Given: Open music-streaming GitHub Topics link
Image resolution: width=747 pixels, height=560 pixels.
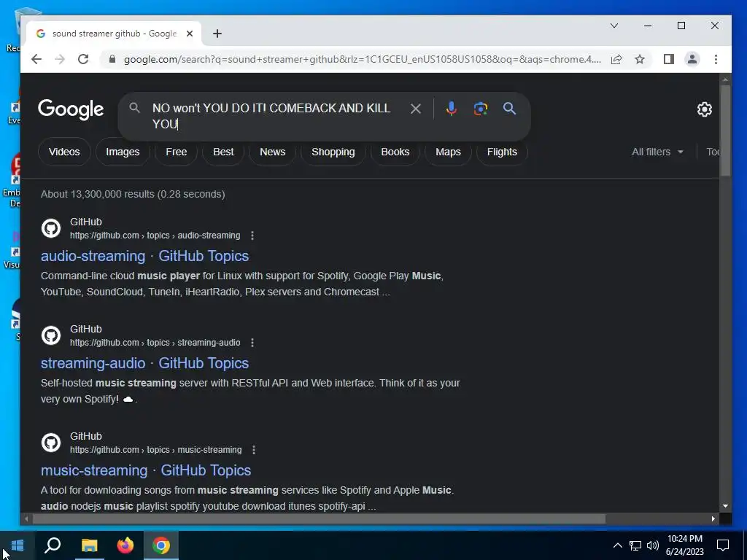Looking at the screenshot, I should (146, 470).
